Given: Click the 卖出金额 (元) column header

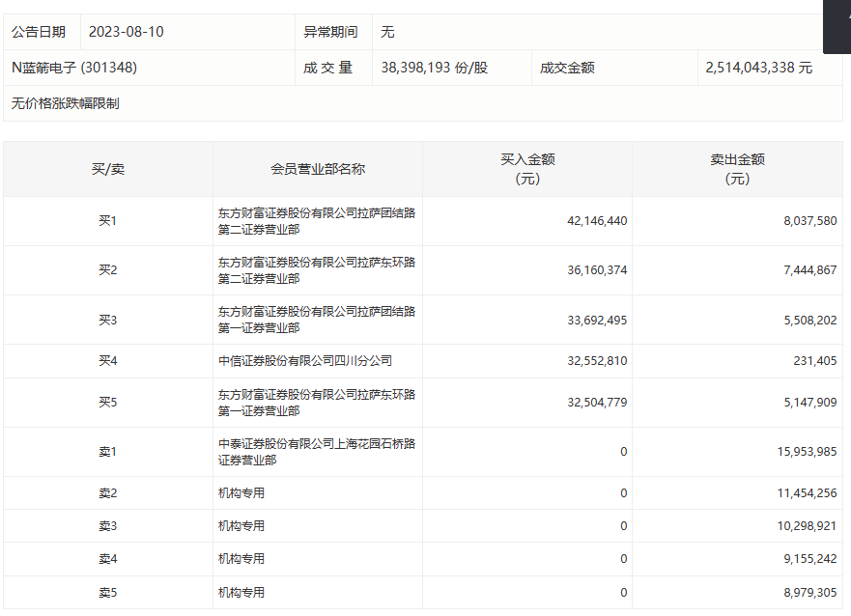Looking at the screenshot, I should 738,169.
